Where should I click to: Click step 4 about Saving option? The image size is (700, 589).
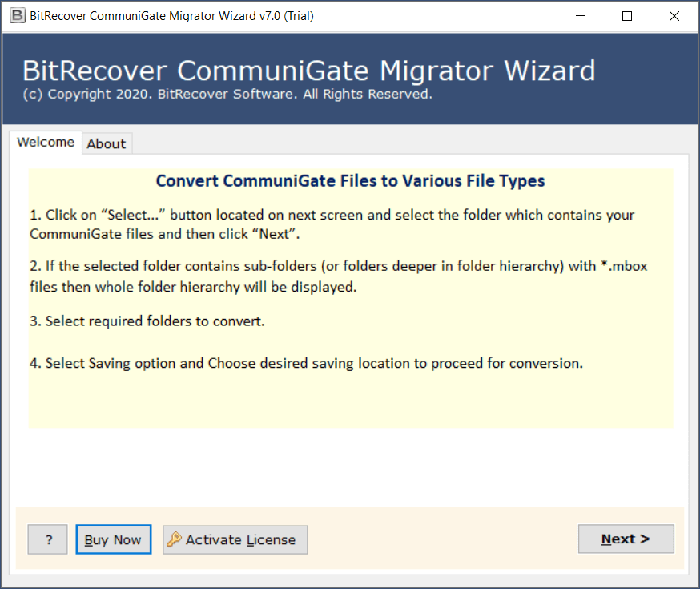click(x=306, y=363)
